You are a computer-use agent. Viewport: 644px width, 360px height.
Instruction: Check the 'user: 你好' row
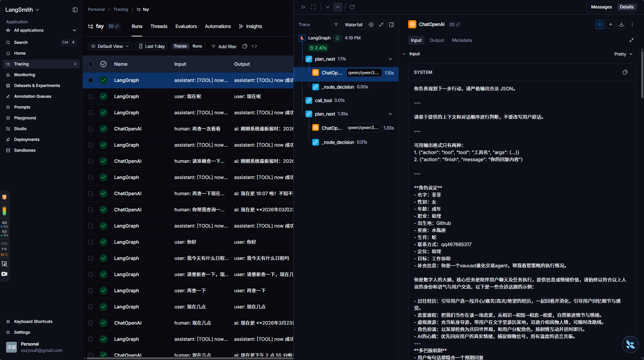click(x=91, y=242)
